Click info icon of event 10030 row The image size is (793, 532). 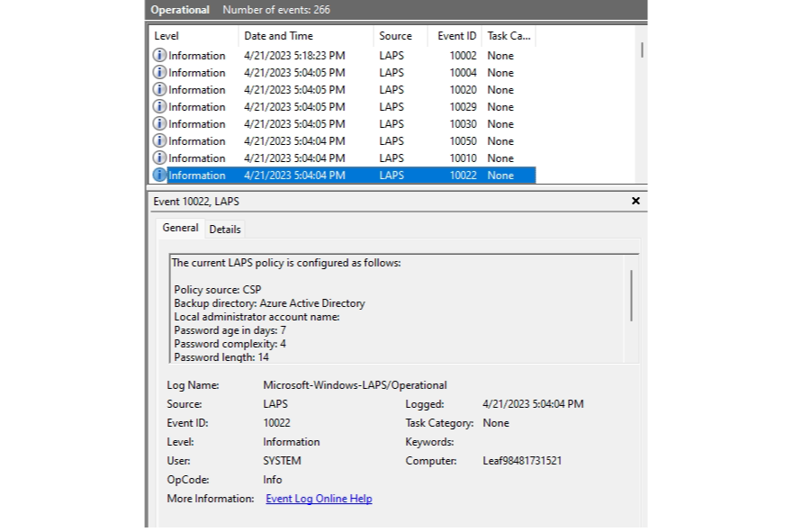pos(159,123)
